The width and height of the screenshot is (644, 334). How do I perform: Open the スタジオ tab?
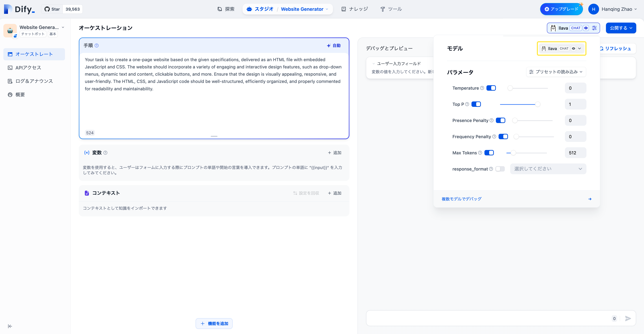pyautogui.click(x=260, y=9)
